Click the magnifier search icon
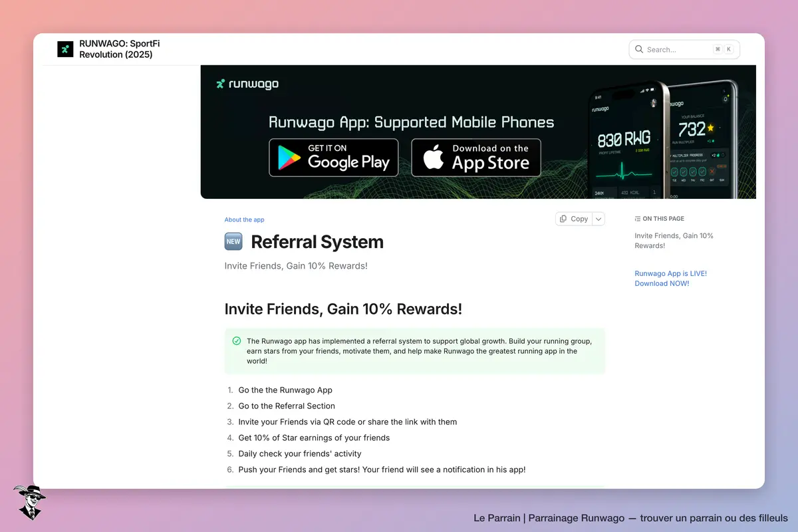Screen dimensions: 798x532 pyautogui.click(x=639, y=49)
